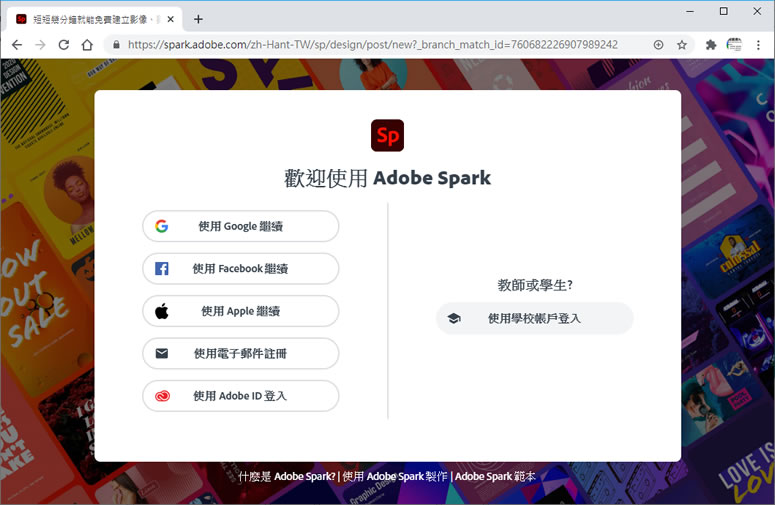The width and height of the screenshot is (775, 505).
Task: Reload the current page
Action: pyautogui.click(x=64, y=45)
